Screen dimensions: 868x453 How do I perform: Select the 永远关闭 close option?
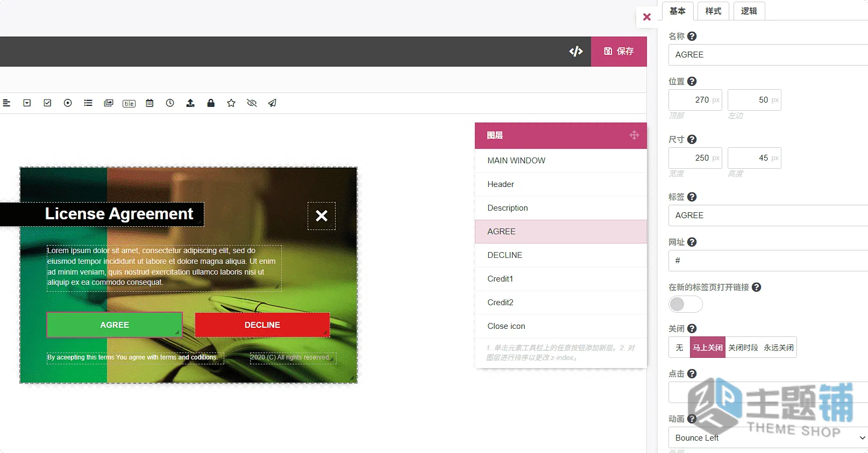pos(779,347)
